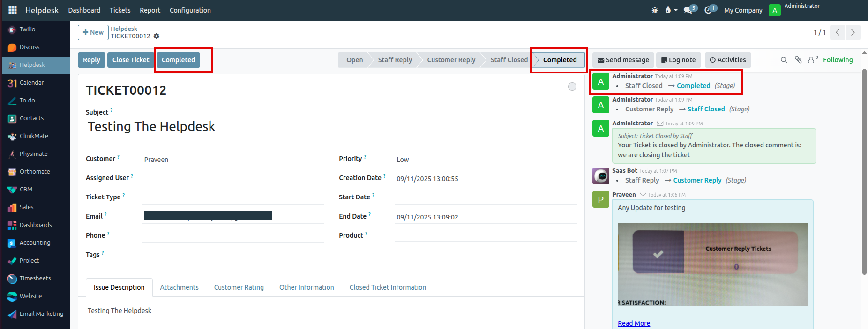This screenshot has height=329, width=868.
Task: Open the followers person icon
Action: pos(812,60)
